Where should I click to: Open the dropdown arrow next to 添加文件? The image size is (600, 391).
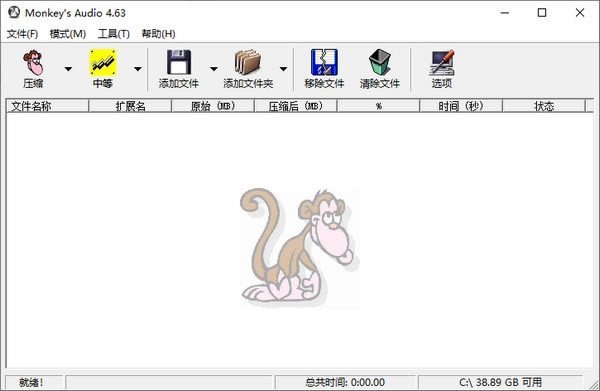coord(214,69)
